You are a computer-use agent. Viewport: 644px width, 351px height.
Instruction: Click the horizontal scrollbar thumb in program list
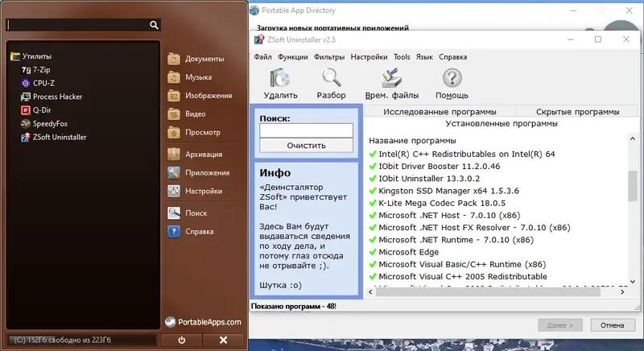(488, 292)
